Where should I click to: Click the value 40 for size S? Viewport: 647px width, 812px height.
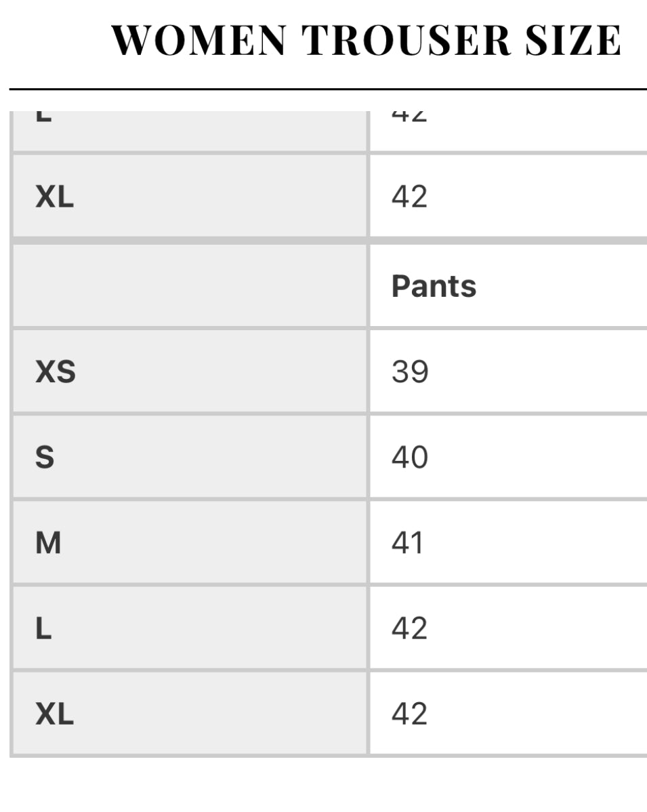[410, 458]
